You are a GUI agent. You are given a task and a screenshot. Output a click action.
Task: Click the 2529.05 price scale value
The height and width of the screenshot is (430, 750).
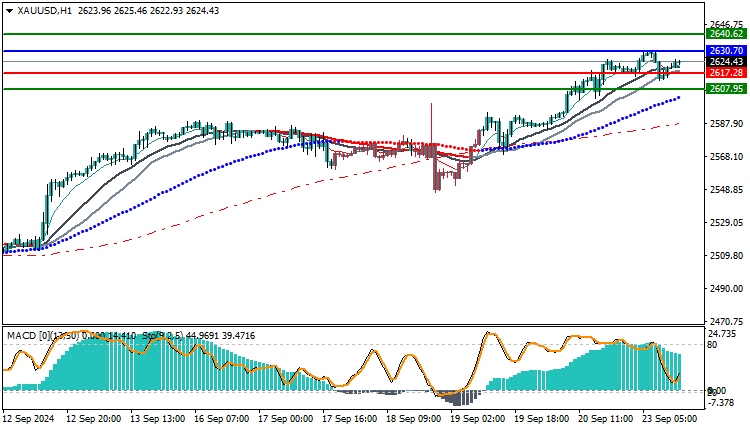click(x=727, y=223)
